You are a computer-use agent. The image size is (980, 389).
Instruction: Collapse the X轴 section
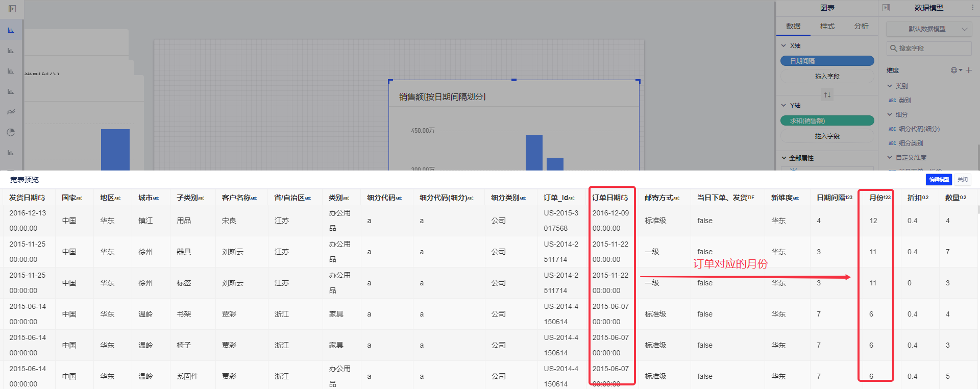click(783, 46)
